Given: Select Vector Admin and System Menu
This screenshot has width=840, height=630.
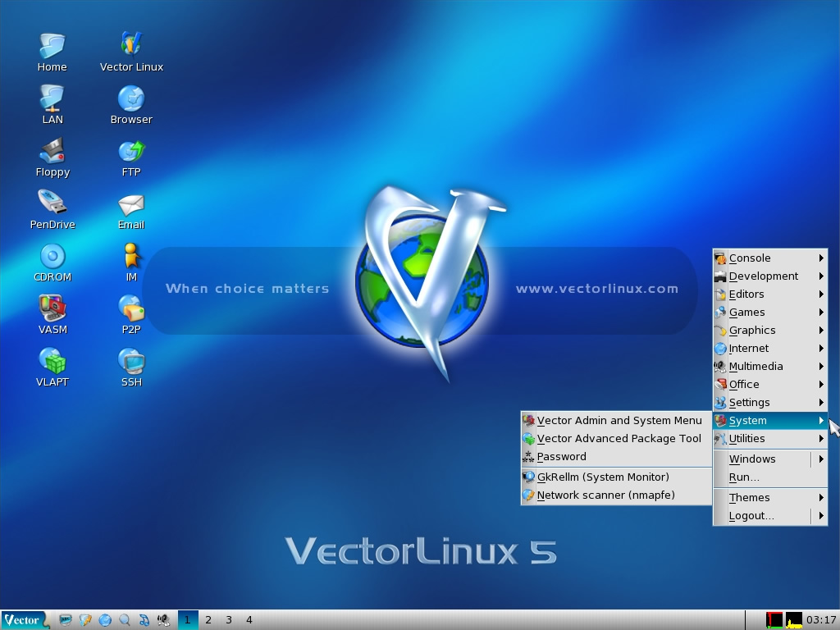Looking at the screenshot, I should pos(619,421).
